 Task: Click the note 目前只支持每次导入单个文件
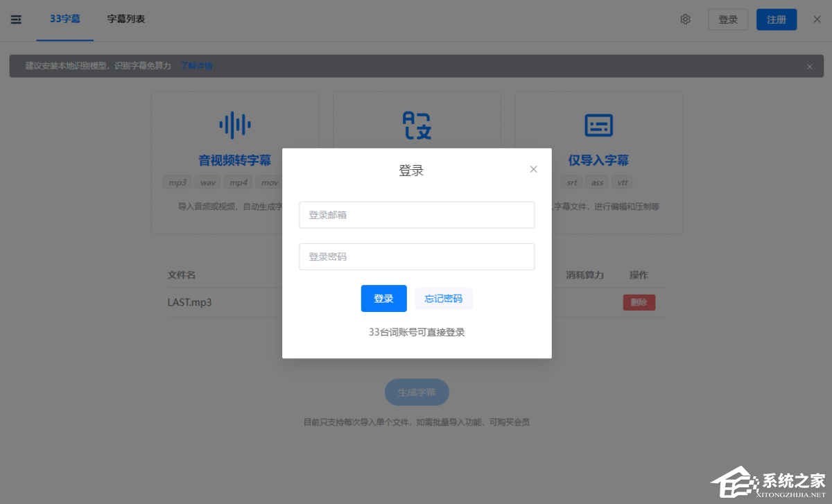coord(358,422)
